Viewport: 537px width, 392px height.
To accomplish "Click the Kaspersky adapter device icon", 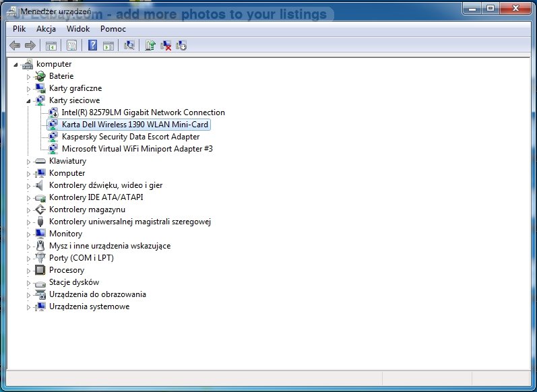I will [53, 137].
